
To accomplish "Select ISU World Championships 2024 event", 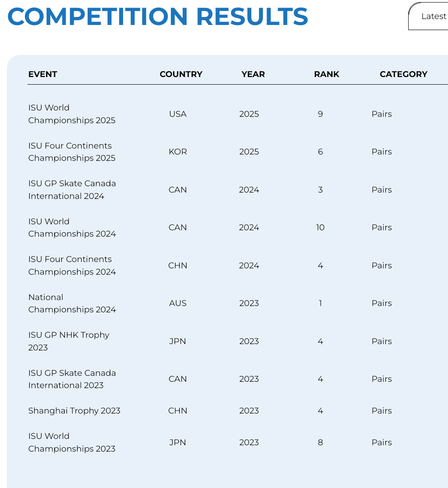I will tap(72, 227).
